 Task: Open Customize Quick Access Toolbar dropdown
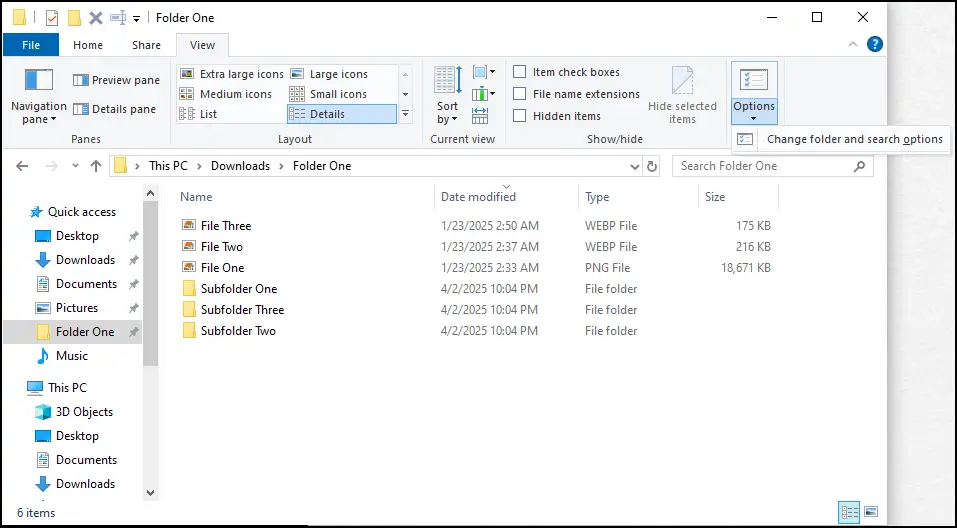[137, 18]
